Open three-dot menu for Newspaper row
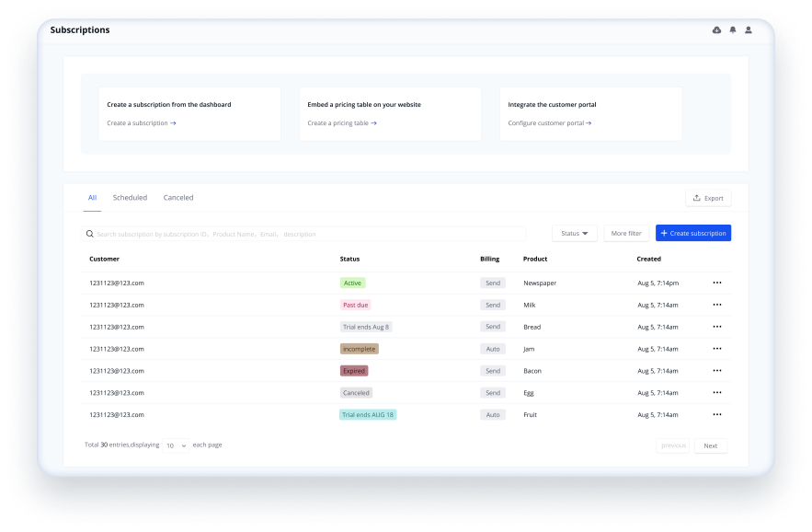 pyautogui.click(x=717, y=283)
